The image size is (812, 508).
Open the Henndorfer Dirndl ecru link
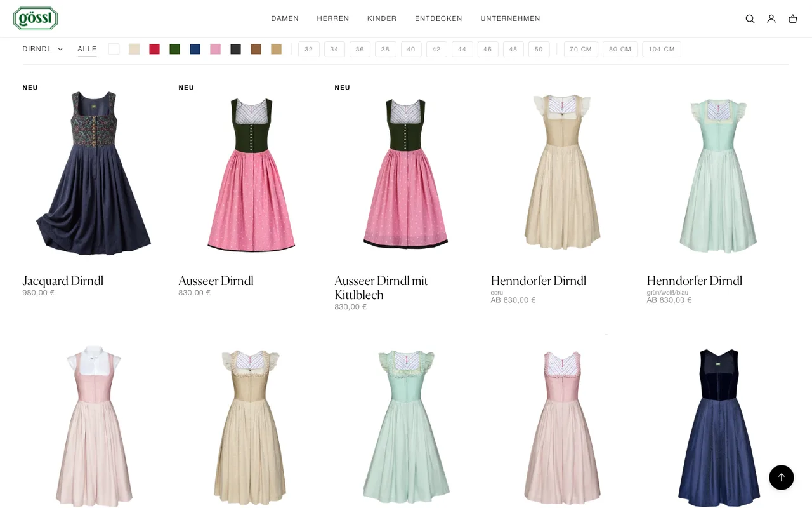coord(538,281)
